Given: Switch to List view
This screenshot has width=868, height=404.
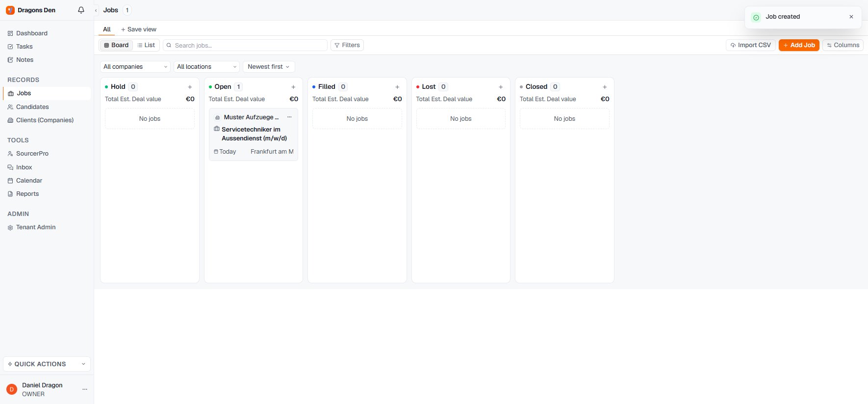Looking at the screenshot, I should pyautogui.click(x=146, y=45).
